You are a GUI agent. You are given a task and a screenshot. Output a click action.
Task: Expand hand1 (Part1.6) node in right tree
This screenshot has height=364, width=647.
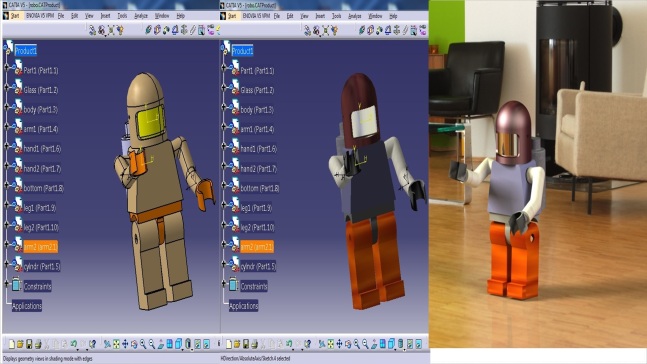224,146
